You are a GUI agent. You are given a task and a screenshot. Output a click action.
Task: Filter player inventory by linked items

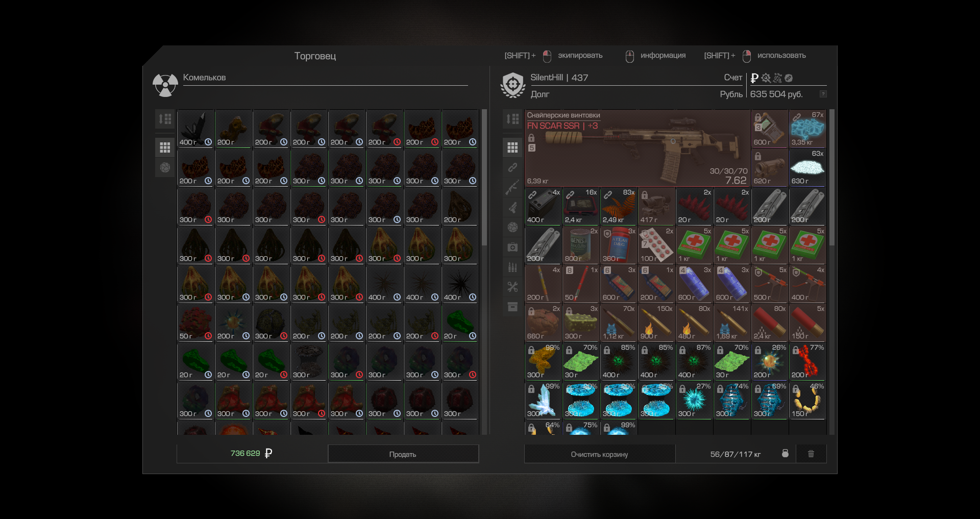(512, 167)
